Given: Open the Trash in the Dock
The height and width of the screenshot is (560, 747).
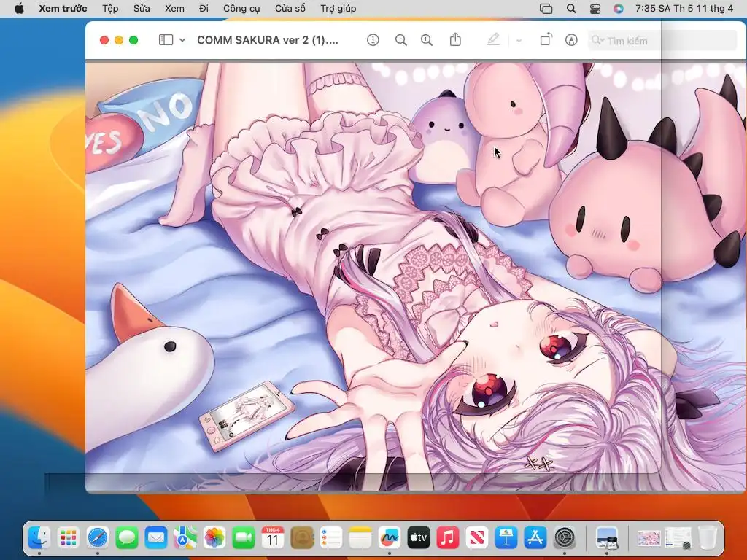Looking at the screenshot, I should [x=708, y=537].
